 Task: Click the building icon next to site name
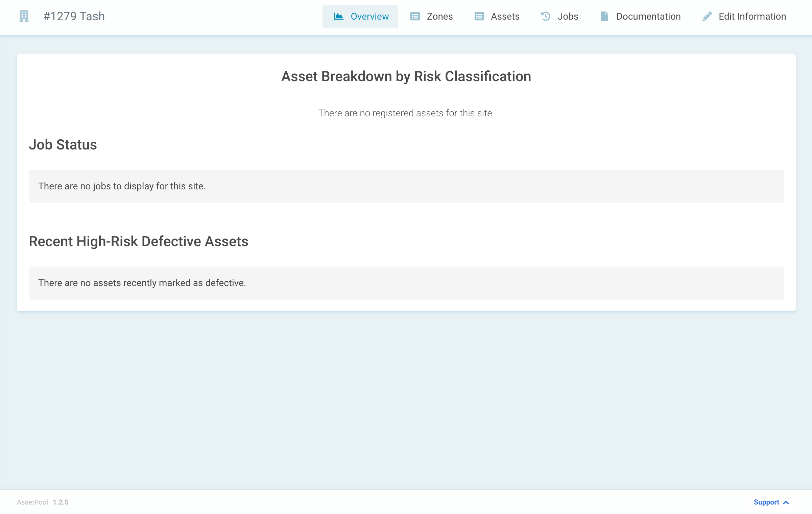(x=24, y=16)
